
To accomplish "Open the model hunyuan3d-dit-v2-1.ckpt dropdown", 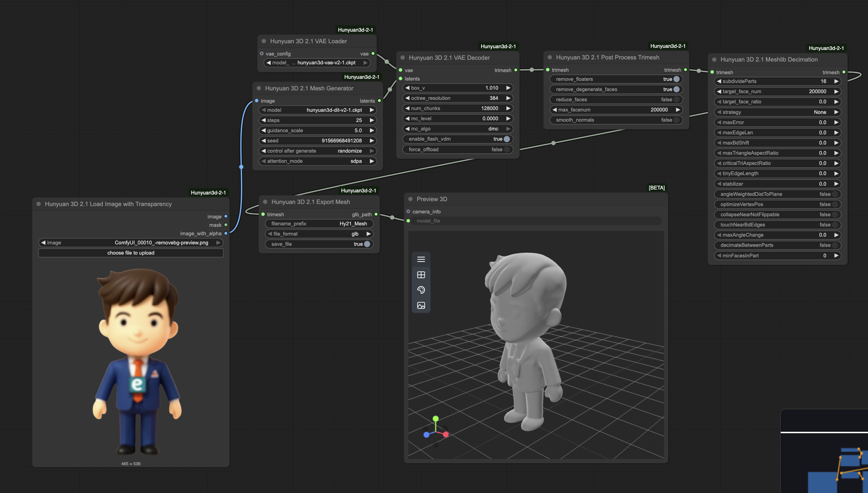I will click(318, 110).
